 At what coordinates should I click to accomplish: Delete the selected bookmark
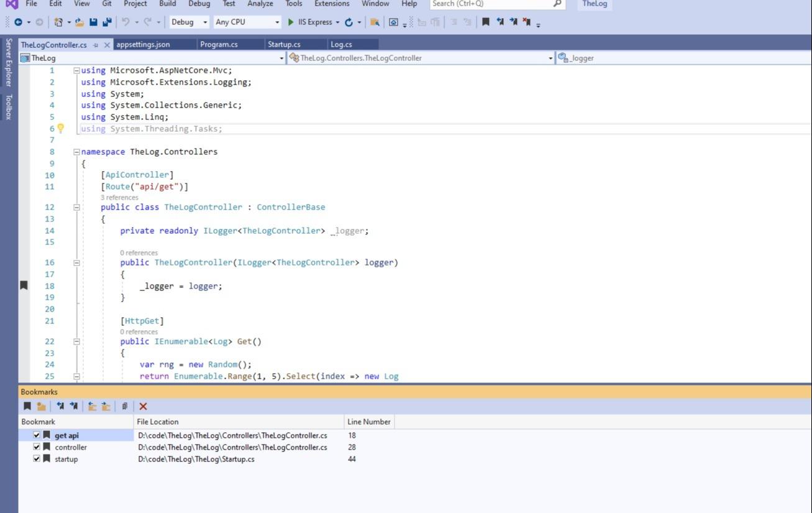(x=144, y=406)
